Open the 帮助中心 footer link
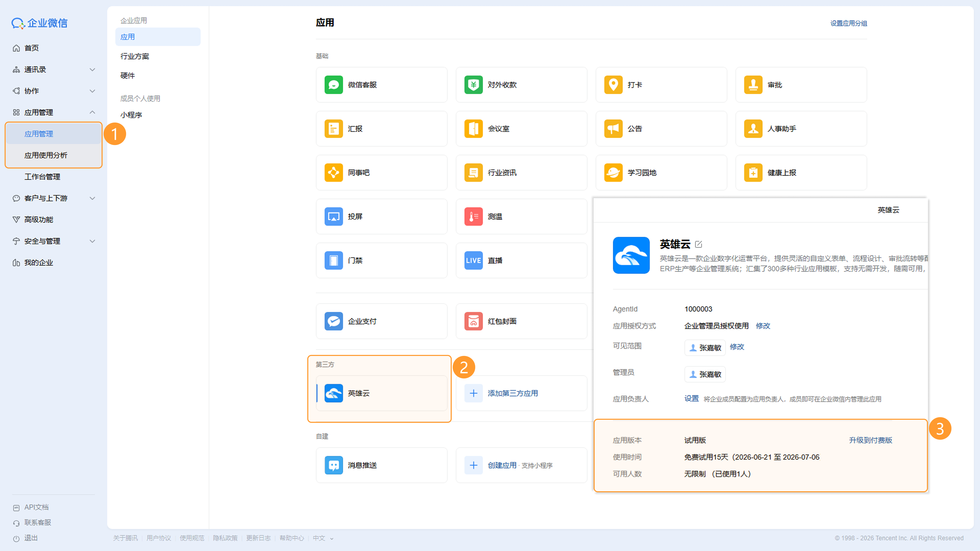980x551 pixels. [x=291, y=538]
